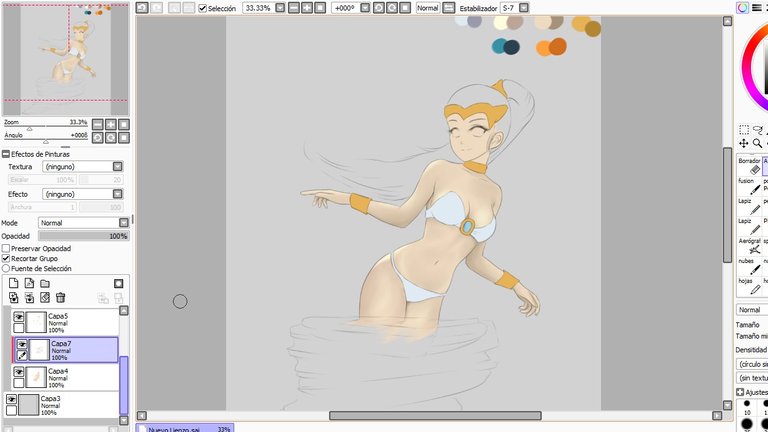The height and width of the screenshot is (432, 768).
Task: Open the Efecto dropdown
Action: (83, 194)
